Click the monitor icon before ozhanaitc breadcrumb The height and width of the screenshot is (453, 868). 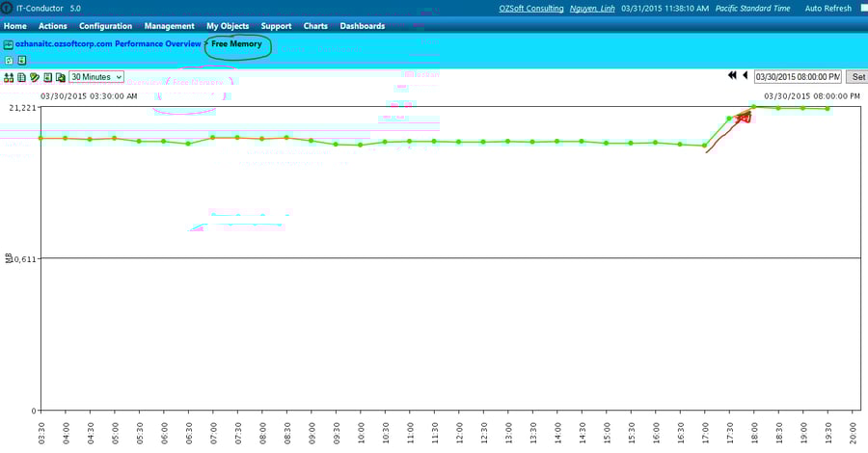(x=8, y=44)
